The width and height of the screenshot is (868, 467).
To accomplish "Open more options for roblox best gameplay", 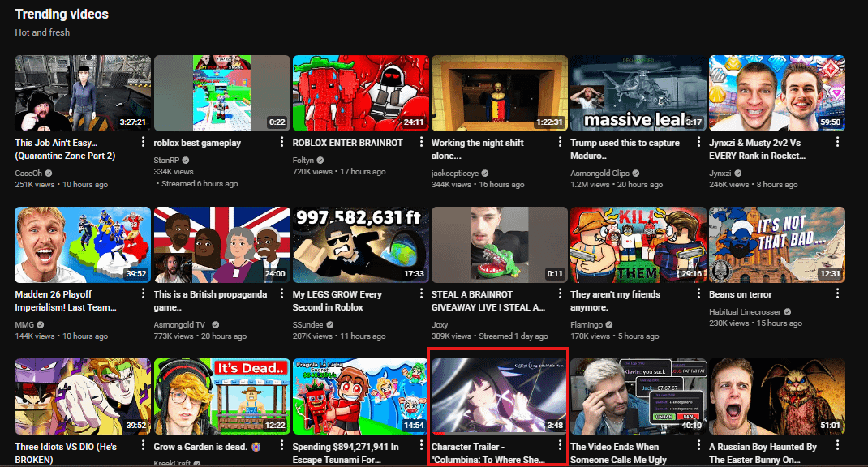I will point(282,142).
